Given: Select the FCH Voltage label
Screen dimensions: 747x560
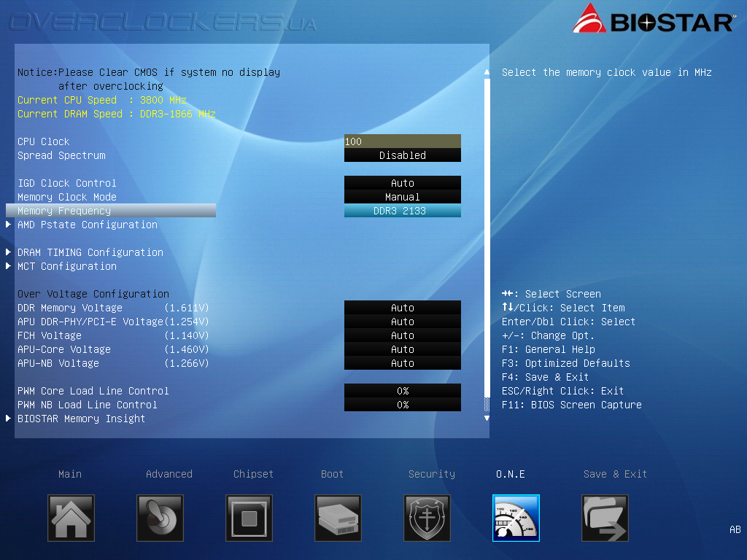Looking at the screenshot, I should point(49,335).
